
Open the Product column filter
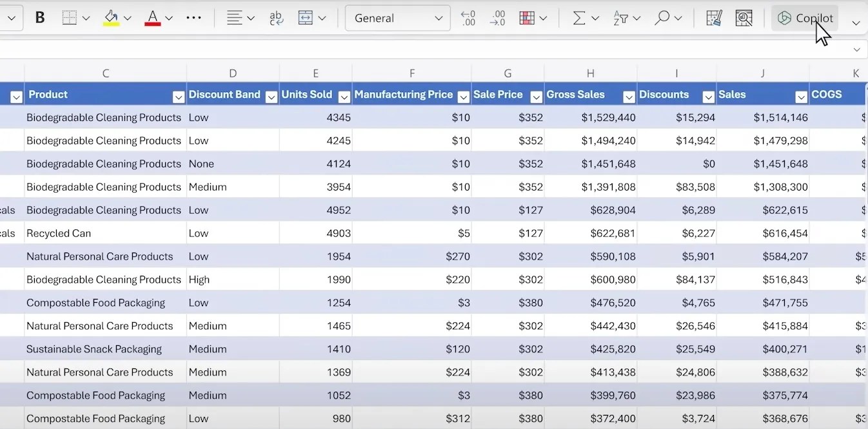tap(179, 96)
